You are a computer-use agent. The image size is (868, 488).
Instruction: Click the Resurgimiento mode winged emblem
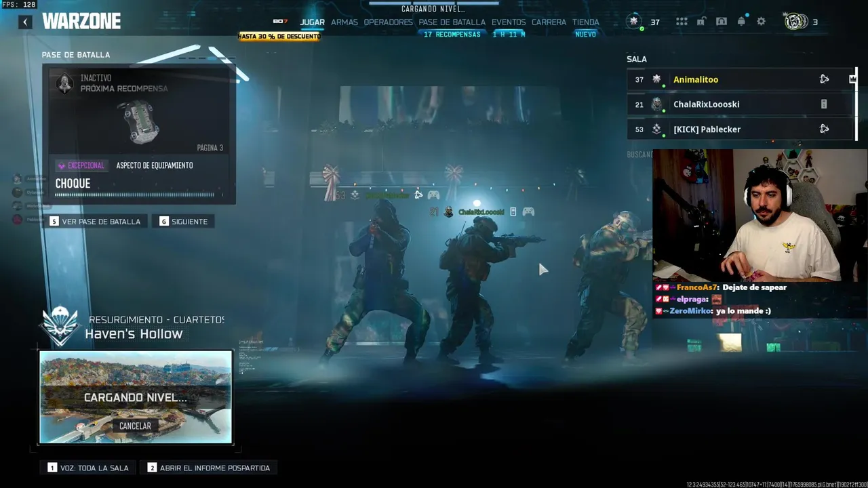pos(60,326)
